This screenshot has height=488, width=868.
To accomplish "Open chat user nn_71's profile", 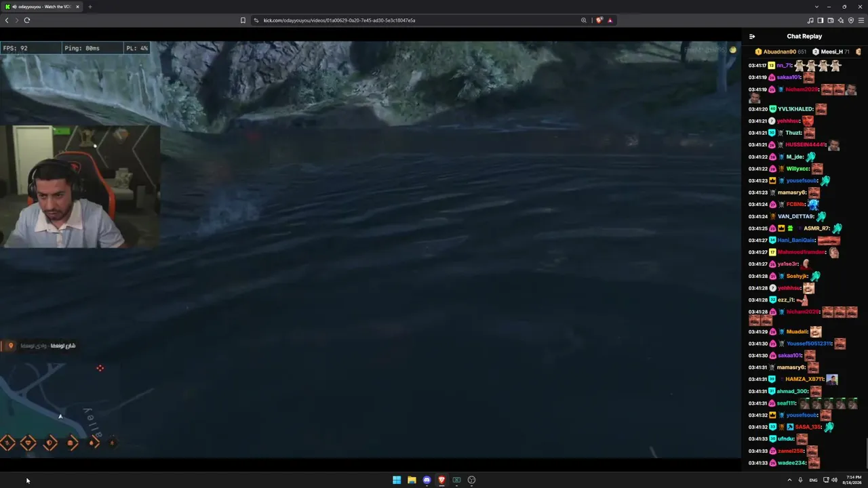I will [x=784, y=66].
